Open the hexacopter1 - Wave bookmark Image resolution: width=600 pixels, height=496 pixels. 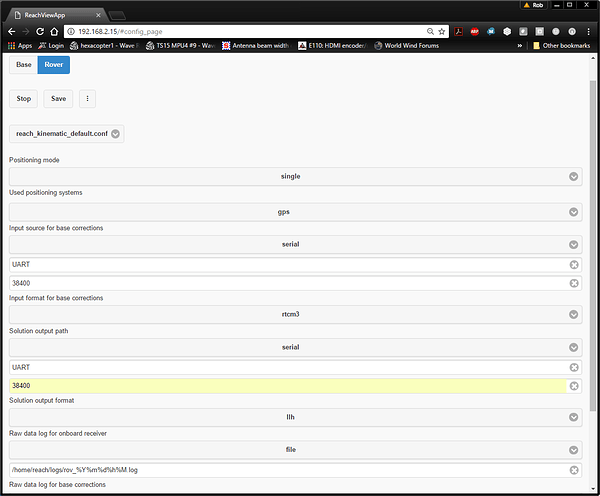[x=103, y=46]
